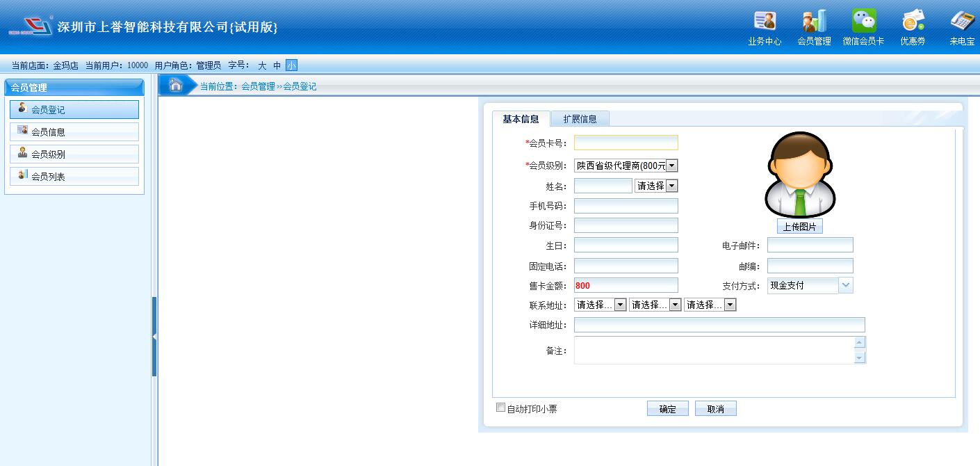Click the 确定 button
980x466 pixels.
tap(667, 409)
